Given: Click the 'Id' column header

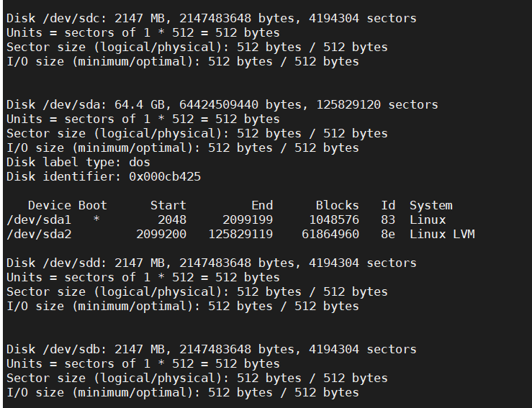Looking at the screenshot, I should tap(388, 205).
